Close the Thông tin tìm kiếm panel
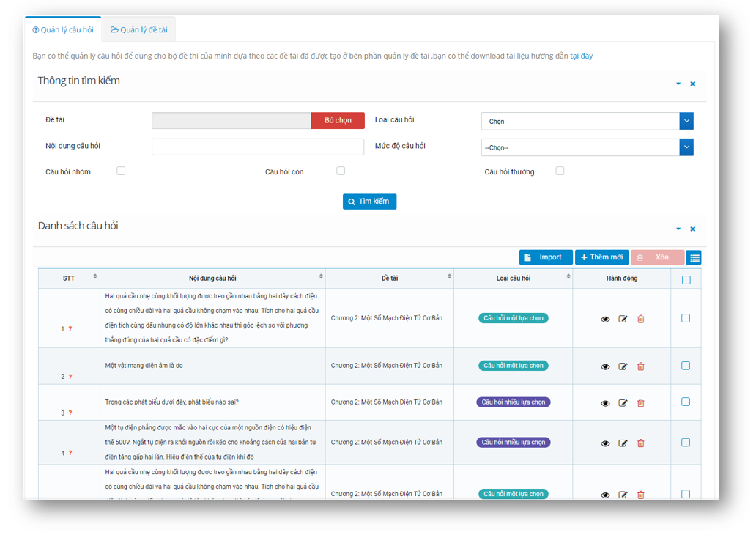Screen dimensions: 756x535 693,84
